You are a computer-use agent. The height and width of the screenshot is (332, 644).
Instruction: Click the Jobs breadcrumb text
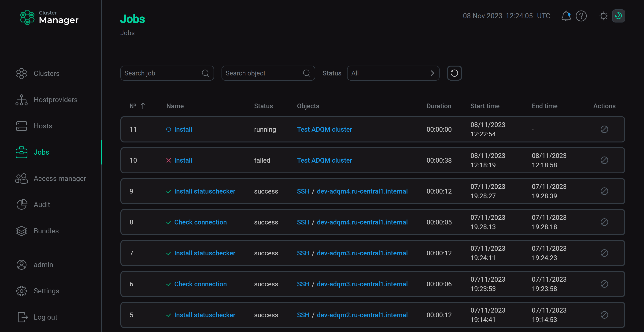point(127,33)
